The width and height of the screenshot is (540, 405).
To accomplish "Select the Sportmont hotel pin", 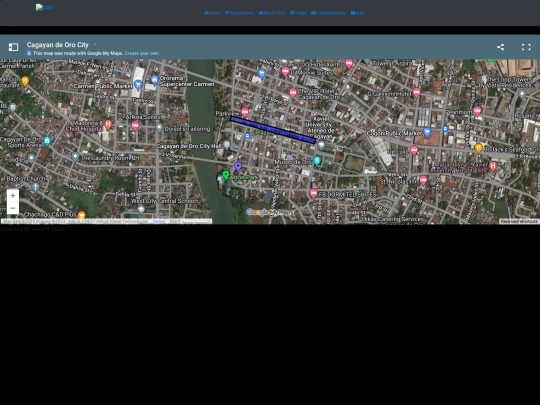I will click(x=477, y=111).
